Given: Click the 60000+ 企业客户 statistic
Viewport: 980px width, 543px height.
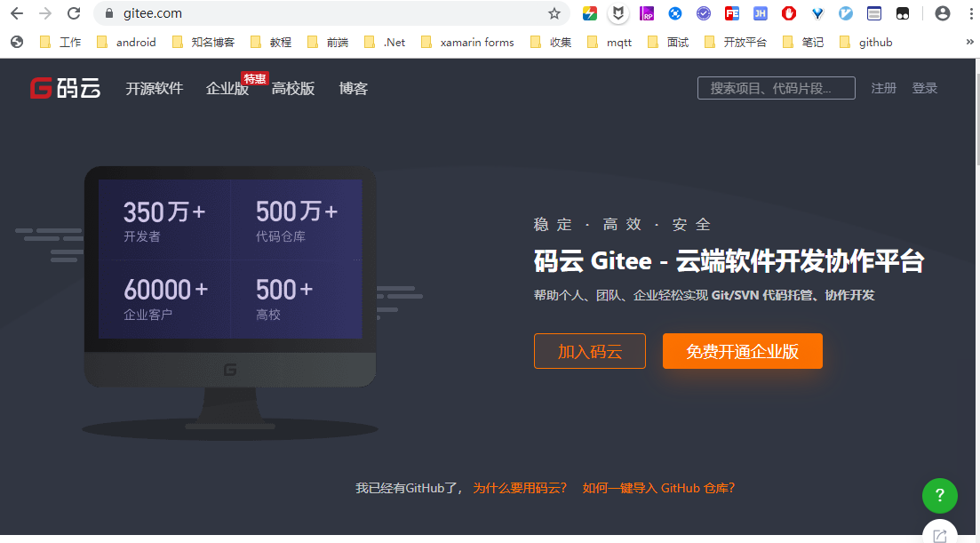Looking at the screenshot, I should [x=165, y=299].
